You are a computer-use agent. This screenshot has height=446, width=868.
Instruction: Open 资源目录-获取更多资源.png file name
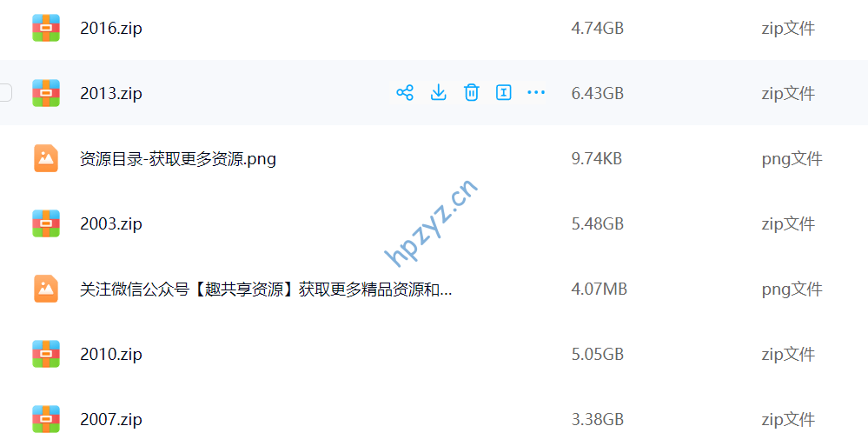pos(178,159)
